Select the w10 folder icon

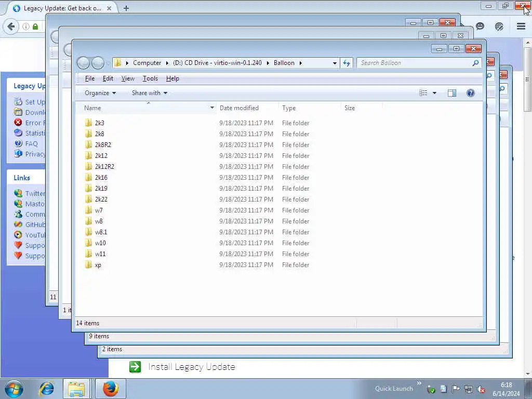[88, 243]
